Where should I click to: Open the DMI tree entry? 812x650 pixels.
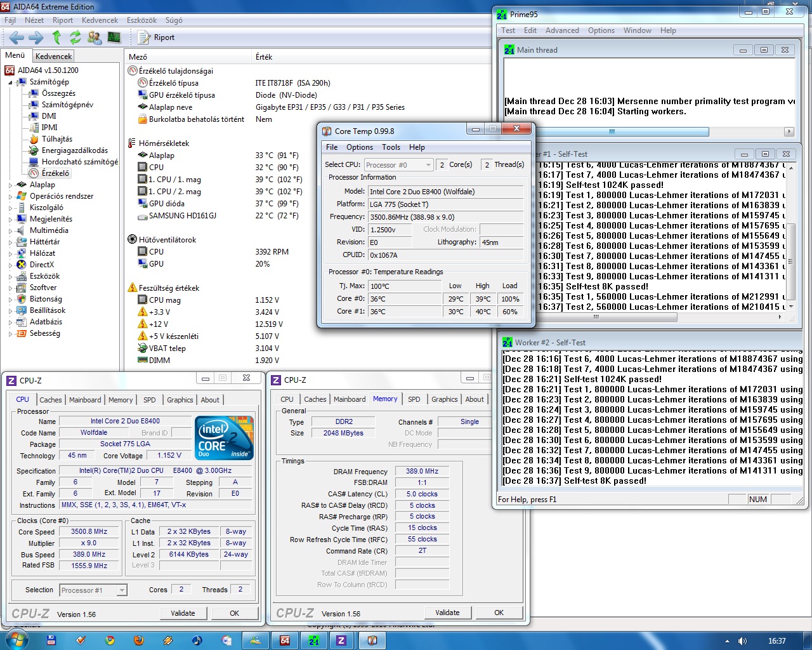click(49, 116)
